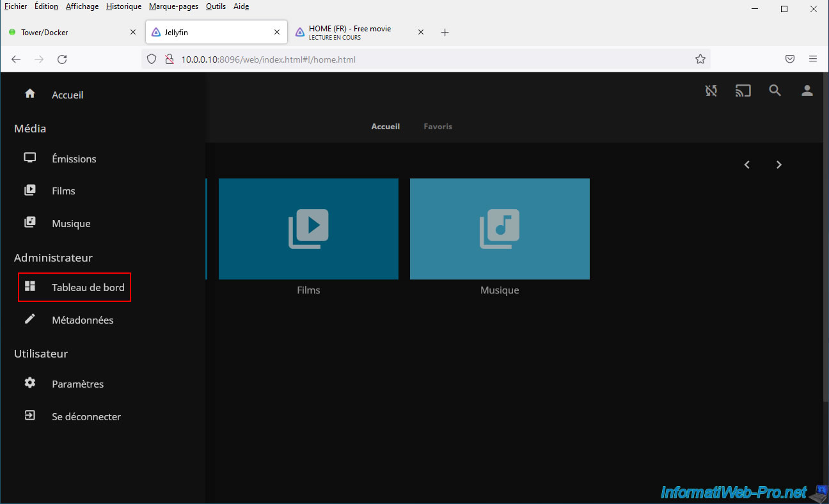The height and width of the screenshot is (504, 829).
Task: Open the Historique menu
Action: click(123, 6)
